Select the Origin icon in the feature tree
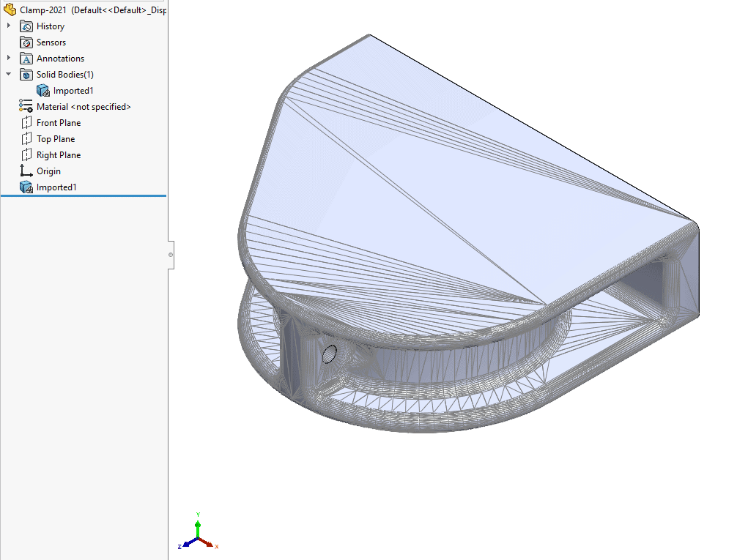Image resolution: width=748 pixels, height=560 pixels. point(26,171)
